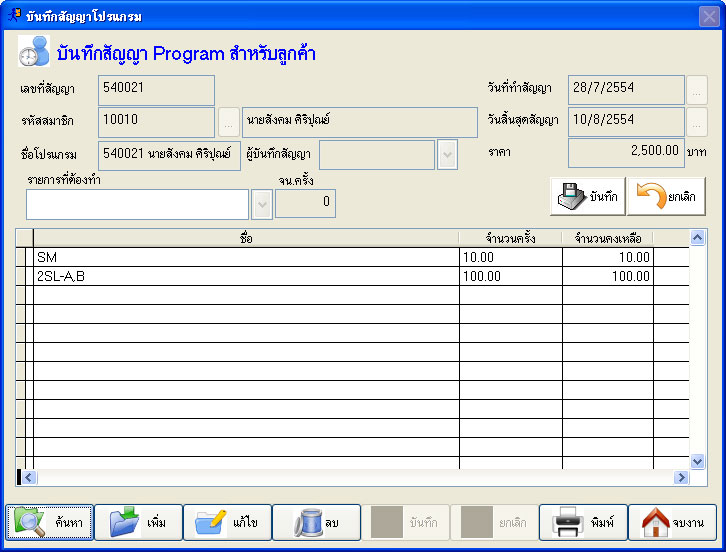Click the พิมพ์ (print) printer button
Screen dimensions: 726x552
[x=583, y=522]
